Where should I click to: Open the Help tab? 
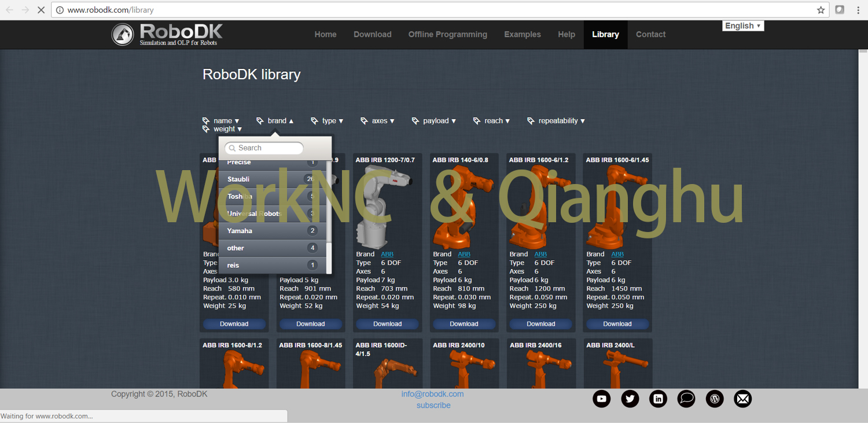tap(567, 34)
